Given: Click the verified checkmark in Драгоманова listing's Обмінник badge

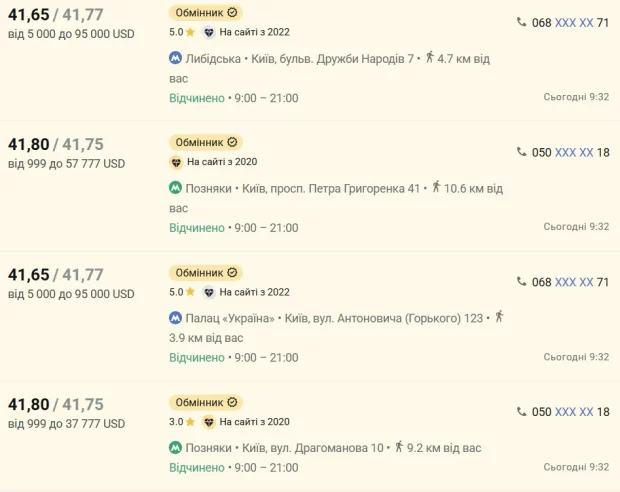Looking at the screenshot, I should coord(232,402).
